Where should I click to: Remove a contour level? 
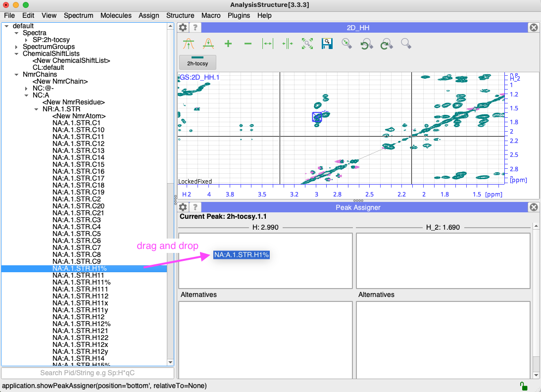247,44
